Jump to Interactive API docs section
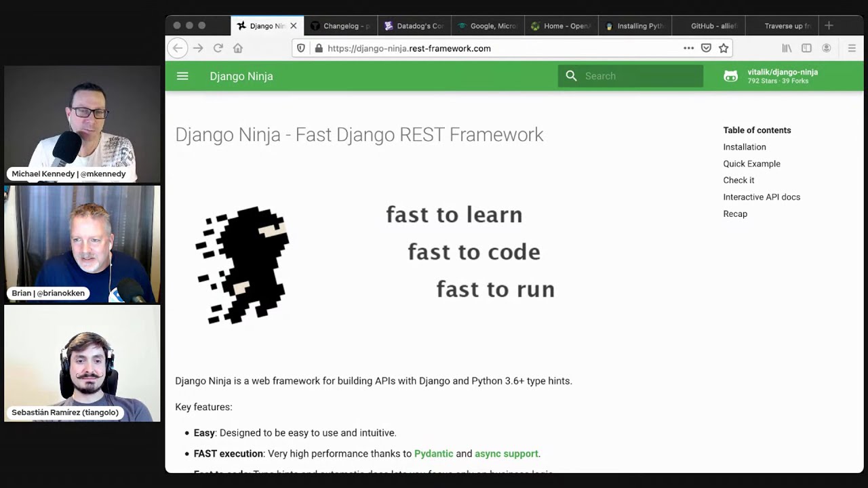Screen dimensions: 868x488 click(762, 197)
